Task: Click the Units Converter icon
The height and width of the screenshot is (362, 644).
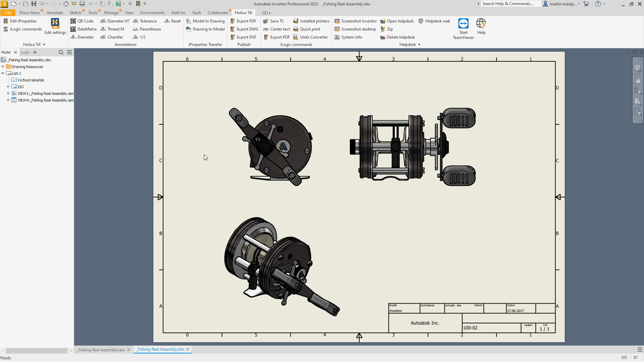Action: pos(296,37)
